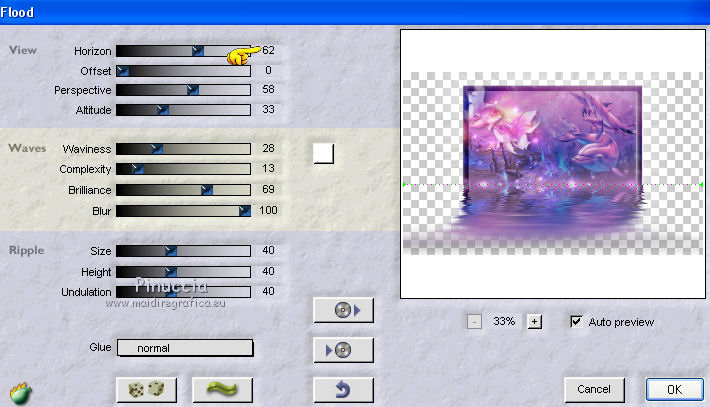This screenshot has width=710, height=407.
Task: Click the Ripple section label
Action: coord(27,250)
